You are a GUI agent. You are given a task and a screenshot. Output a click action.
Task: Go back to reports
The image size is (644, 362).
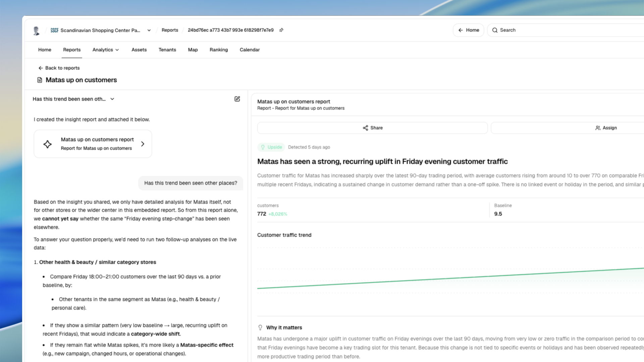59,68
